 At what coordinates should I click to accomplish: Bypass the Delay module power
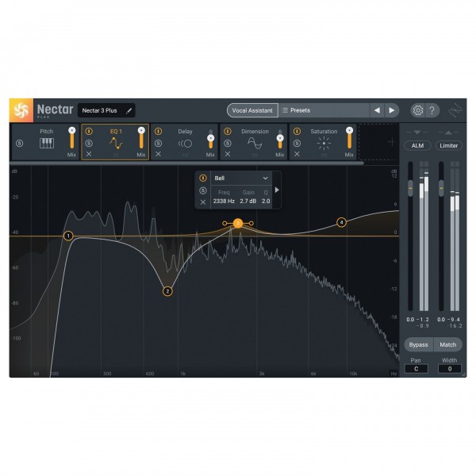(158, 131)
